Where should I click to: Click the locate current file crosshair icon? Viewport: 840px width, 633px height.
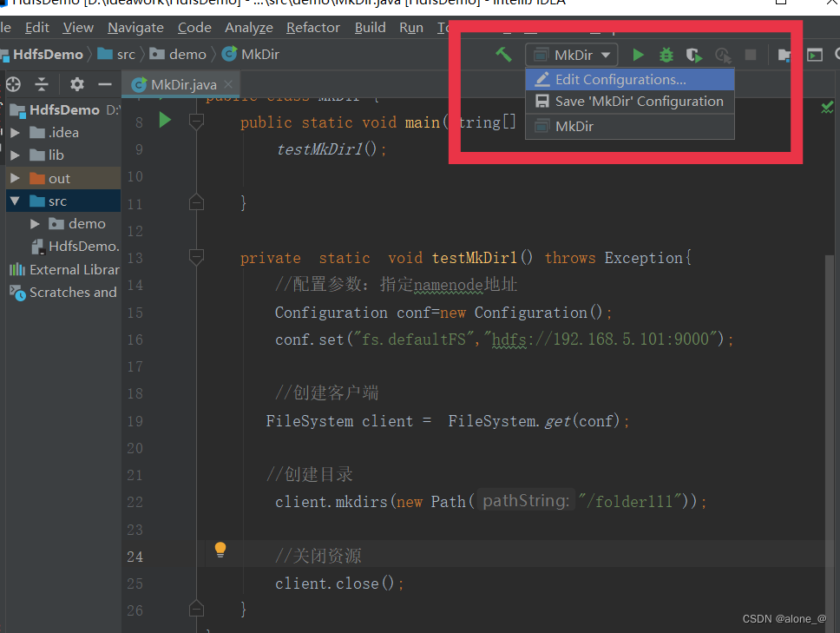click(13, 84)
